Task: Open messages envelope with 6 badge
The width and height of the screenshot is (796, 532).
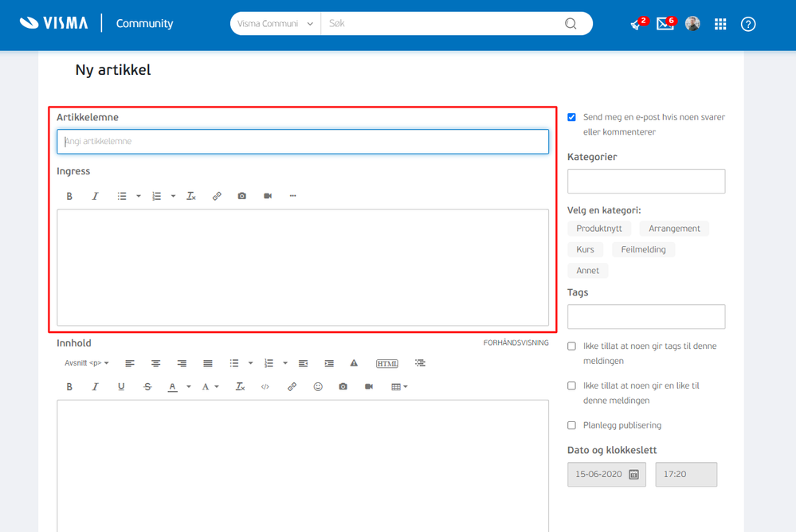Action: click(x=666, y=23)
